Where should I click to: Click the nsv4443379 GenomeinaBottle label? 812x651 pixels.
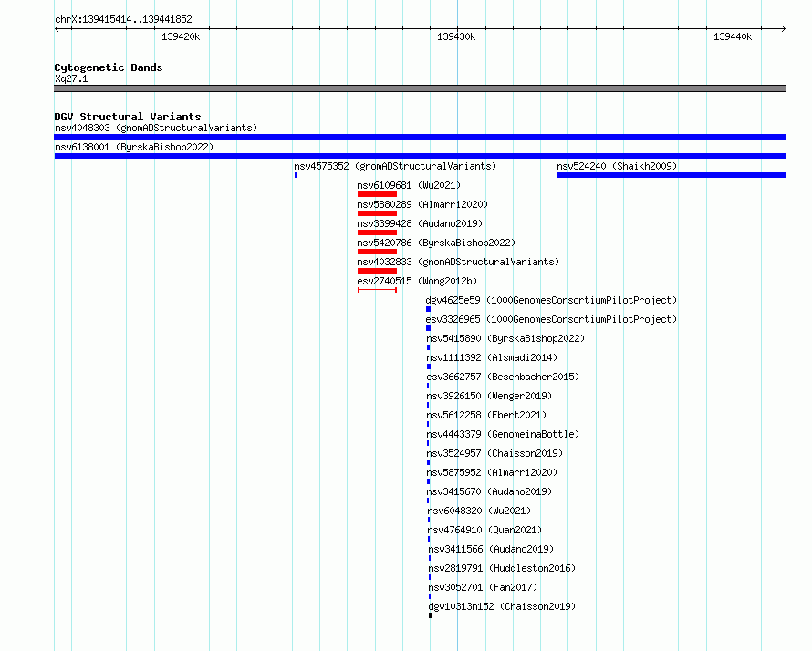tap(503, 434)
